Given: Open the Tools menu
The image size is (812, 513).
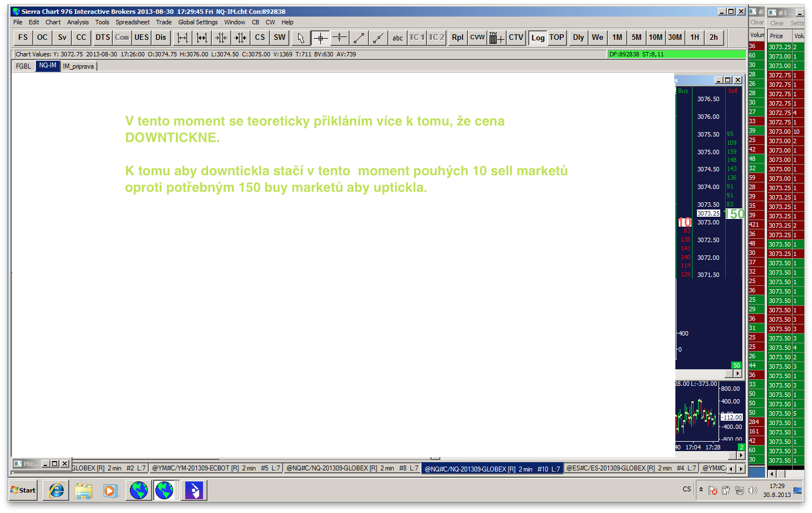Looking at the screenshot, I should click(x=102, y=22).
